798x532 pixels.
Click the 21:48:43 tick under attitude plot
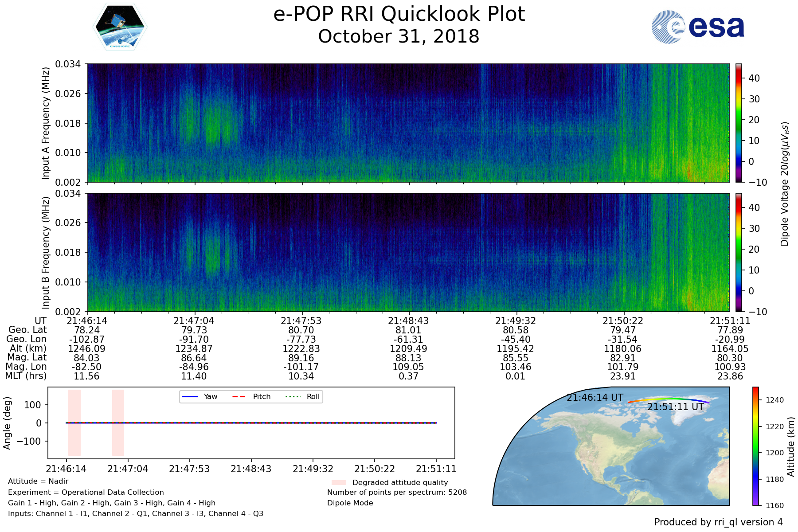tap(251, 469)
